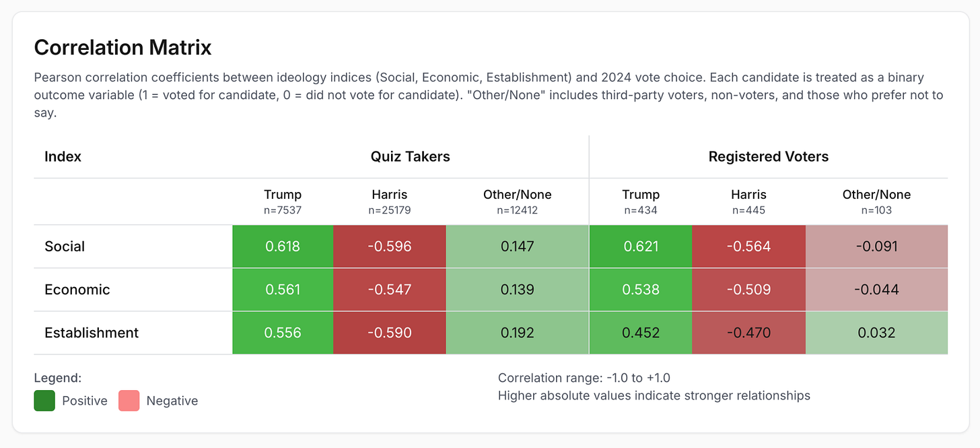Click the -0.596 Social Harris cell

[389, 247]
